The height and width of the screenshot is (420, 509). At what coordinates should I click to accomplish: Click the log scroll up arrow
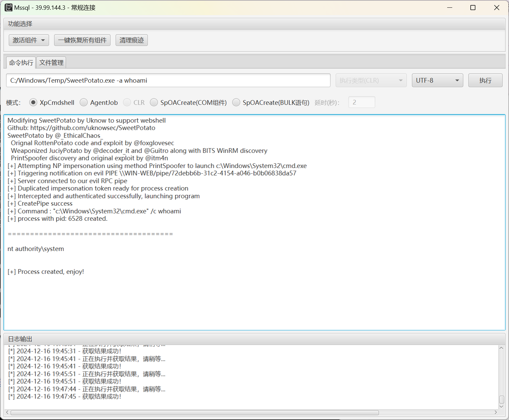pos(501,348)
